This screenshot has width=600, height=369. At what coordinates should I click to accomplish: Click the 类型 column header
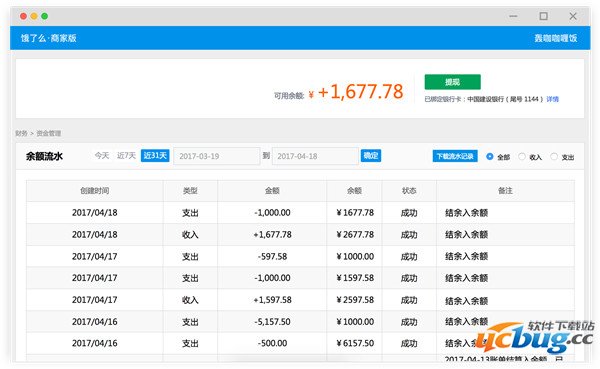[x=190, y=191]
